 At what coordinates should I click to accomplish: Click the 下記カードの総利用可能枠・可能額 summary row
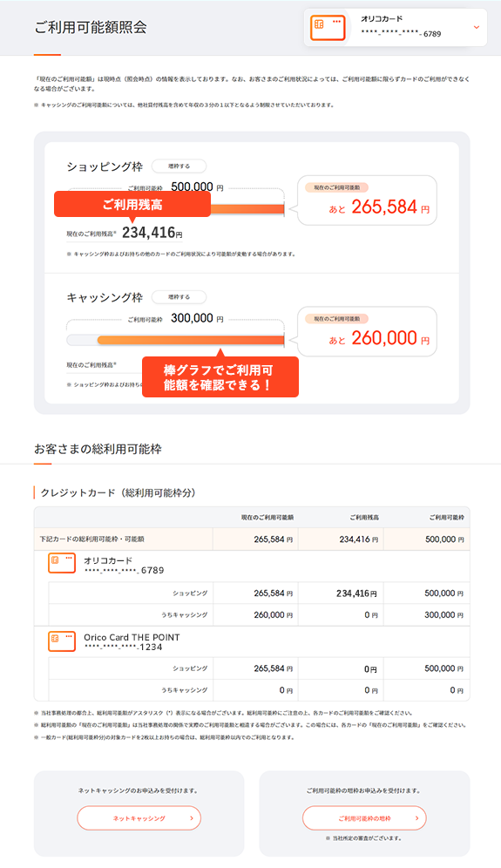click(x=252, y=539)
